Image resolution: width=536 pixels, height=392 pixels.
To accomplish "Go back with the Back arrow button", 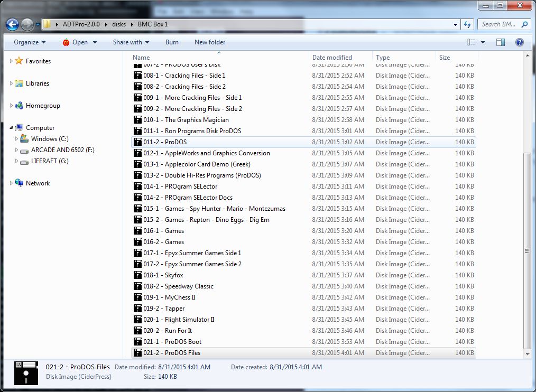I will [12, 24].
